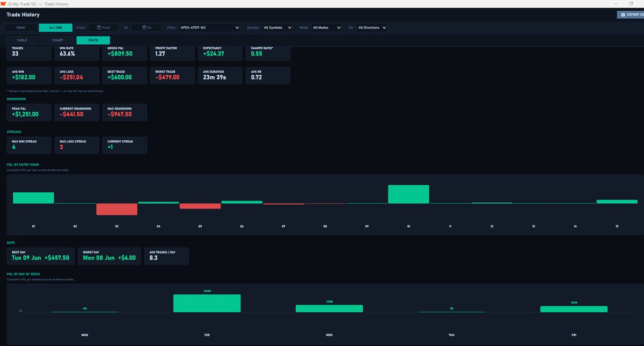Viewport: 644px width, 346px height.
Task: Switch range to ALL TIME
Action: point(55,27)
